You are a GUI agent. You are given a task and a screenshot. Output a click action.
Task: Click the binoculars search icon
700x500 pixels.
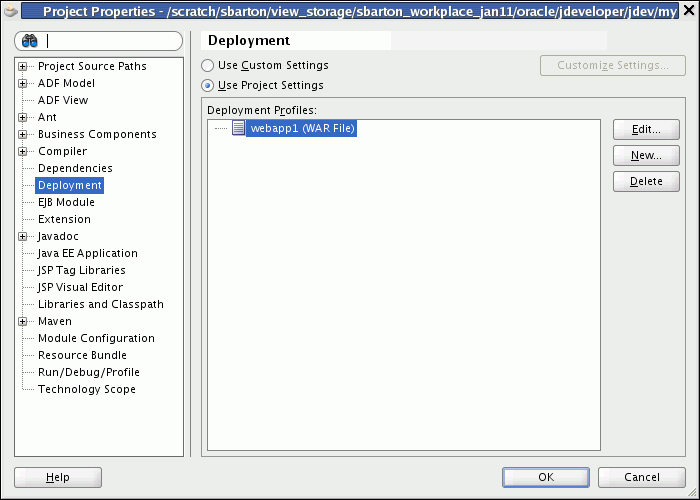[30, 42]
